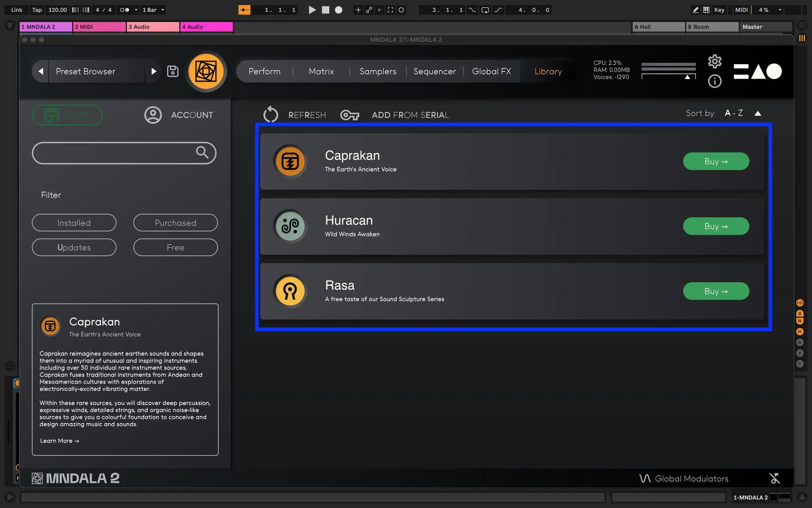Open the Sort by A - Z selector
This screenshot has height=508, width=812.
pos(734,113)
